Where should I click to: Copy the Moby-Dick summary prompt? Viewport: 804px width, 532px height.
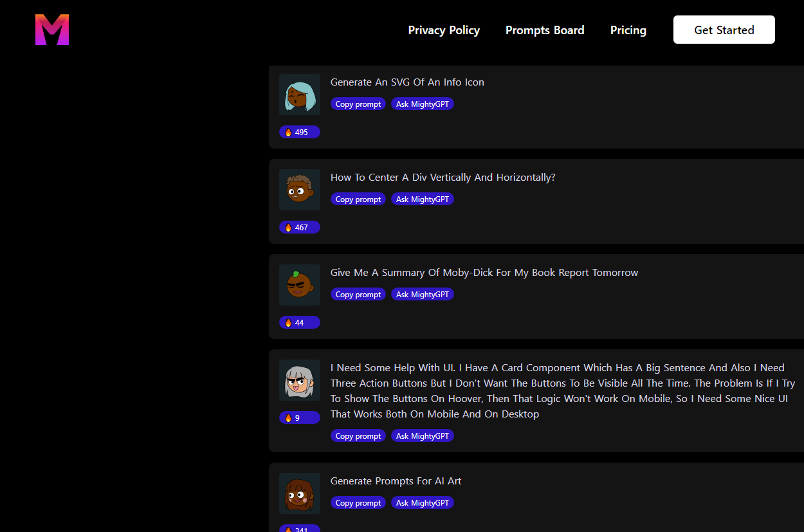[x=358, y=294]
